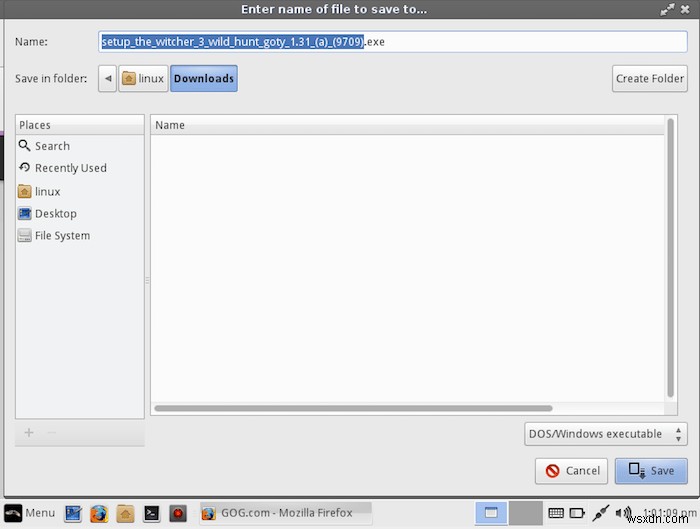The width and height of the screenshot is (700, 529).
Task: Maximize the save dialog
Action: point(667,9)
